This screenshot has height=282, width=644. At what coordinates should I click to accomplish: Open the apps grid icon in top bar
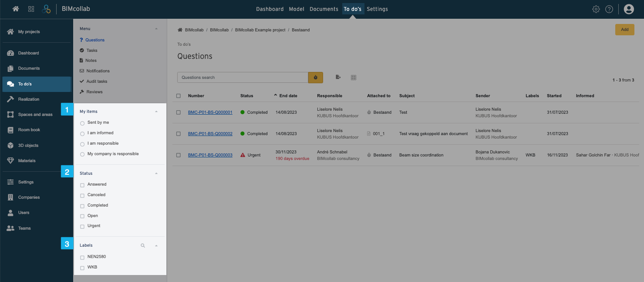[x=31, y=9]
